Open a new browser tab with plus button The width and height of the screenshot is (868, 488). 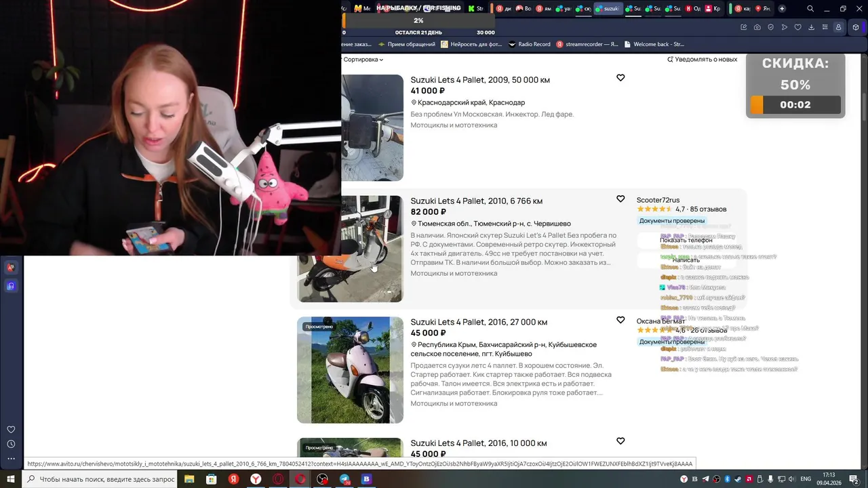click(782, 9)
